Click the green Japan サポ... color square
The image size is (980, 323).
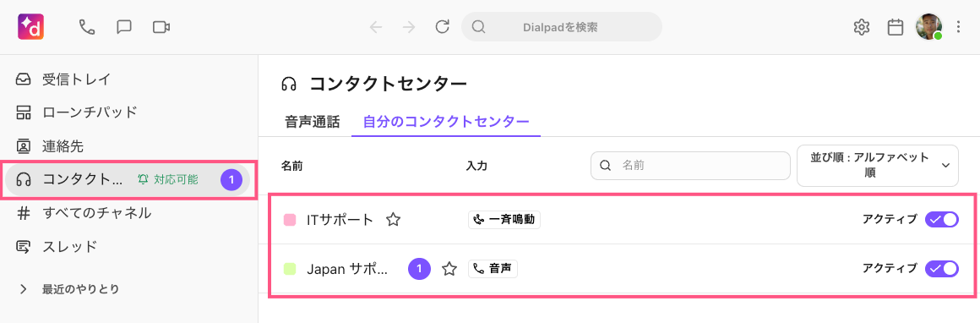coord(290,269)
